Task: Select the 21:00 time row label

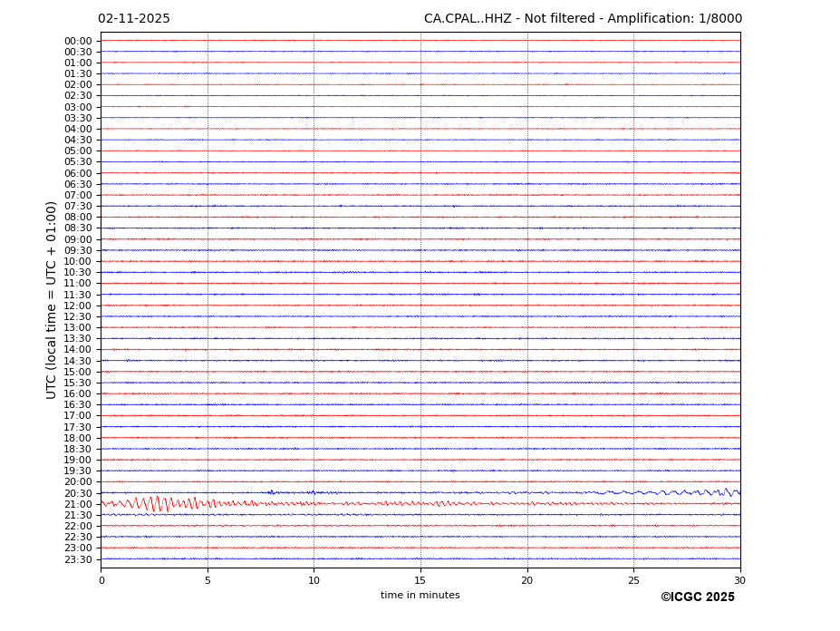Action: [77, 504]
